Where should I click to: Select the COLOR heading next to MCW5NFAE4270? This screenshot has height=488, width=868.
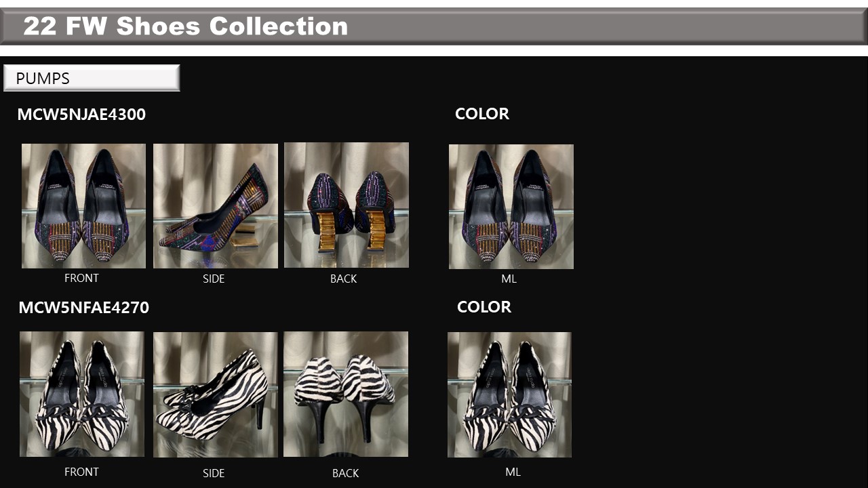484,307
